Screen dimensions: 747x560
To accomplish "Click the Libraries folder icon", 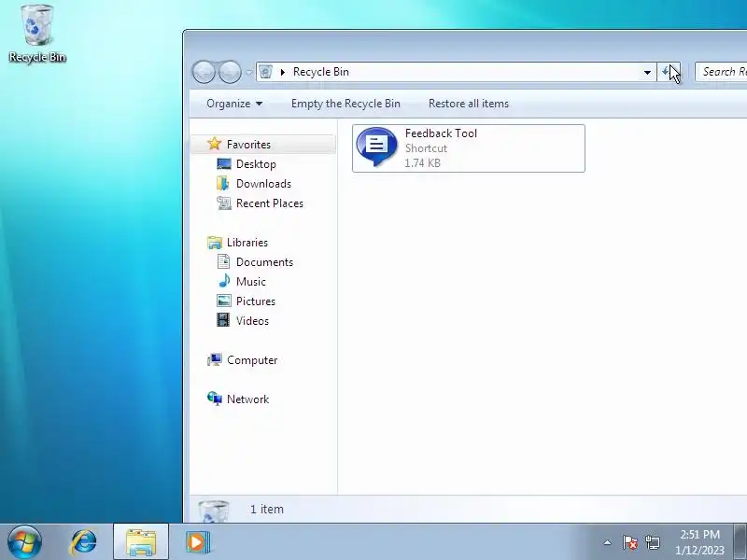I will point(215,243).
